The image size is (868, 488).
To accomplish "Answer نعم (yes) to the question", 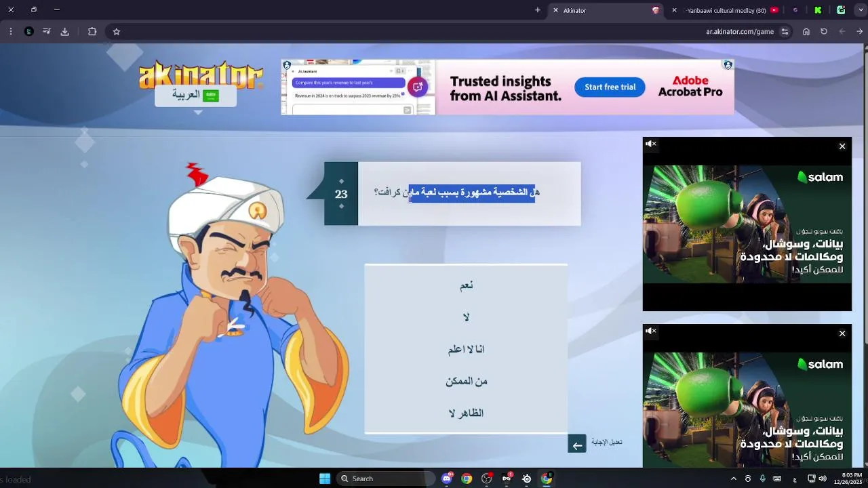I will 466,285.
